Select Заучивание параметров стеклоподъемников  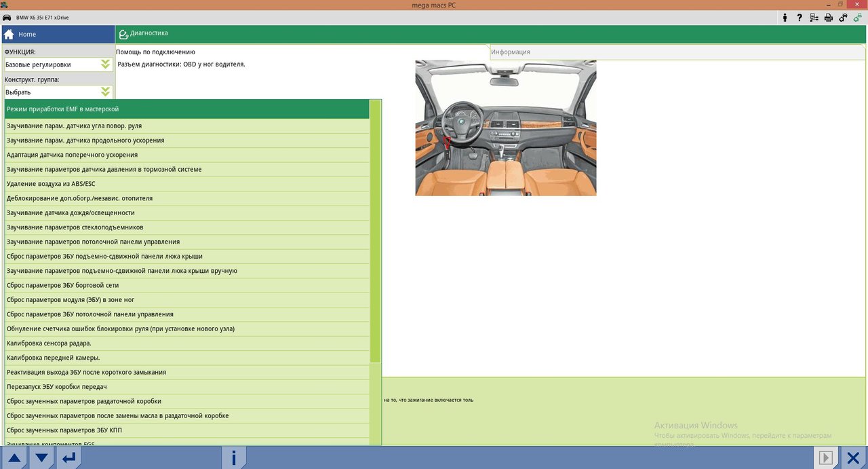coord(187,227)
